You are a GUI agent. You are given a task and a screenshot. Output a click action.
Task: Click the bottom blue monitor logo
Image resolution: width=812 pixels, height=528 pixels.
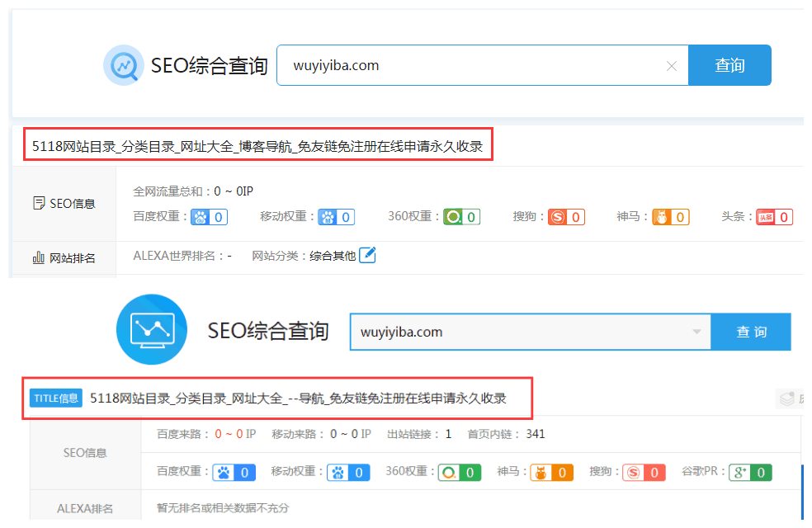(x=152, y=329)
